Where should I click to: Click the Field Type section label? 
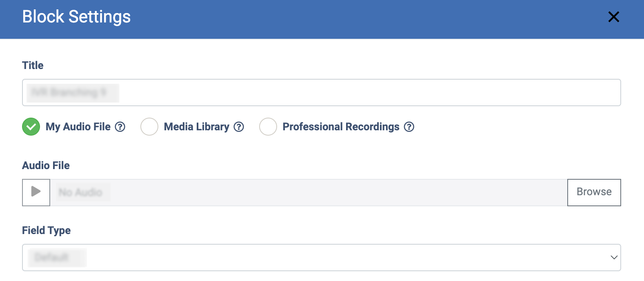click(46, 230)
